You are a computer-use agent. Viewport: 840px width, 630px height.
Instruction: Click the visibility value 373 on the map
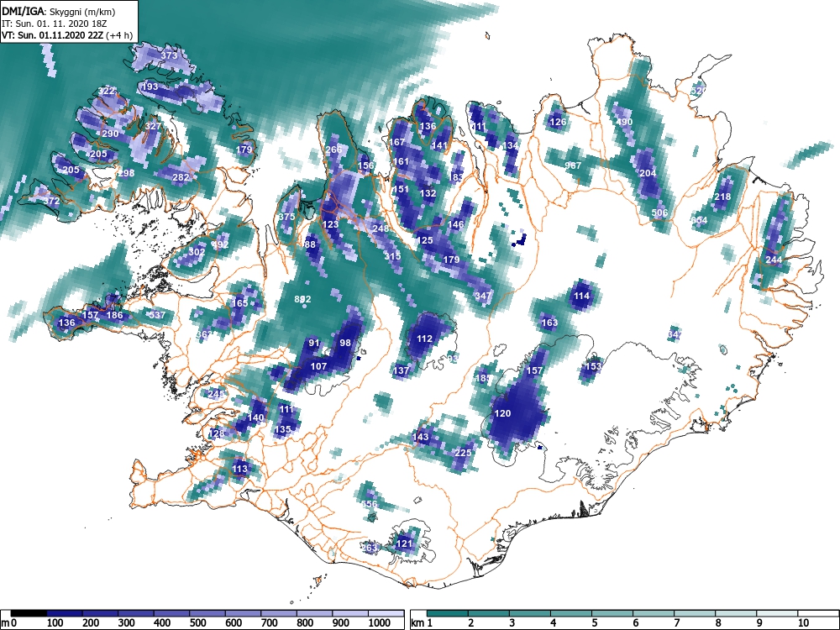[169, 55]
